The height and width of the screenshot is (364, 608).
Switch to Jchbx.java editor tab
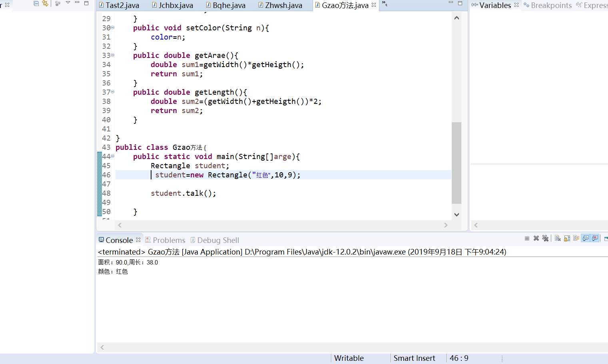pos(172,6)
